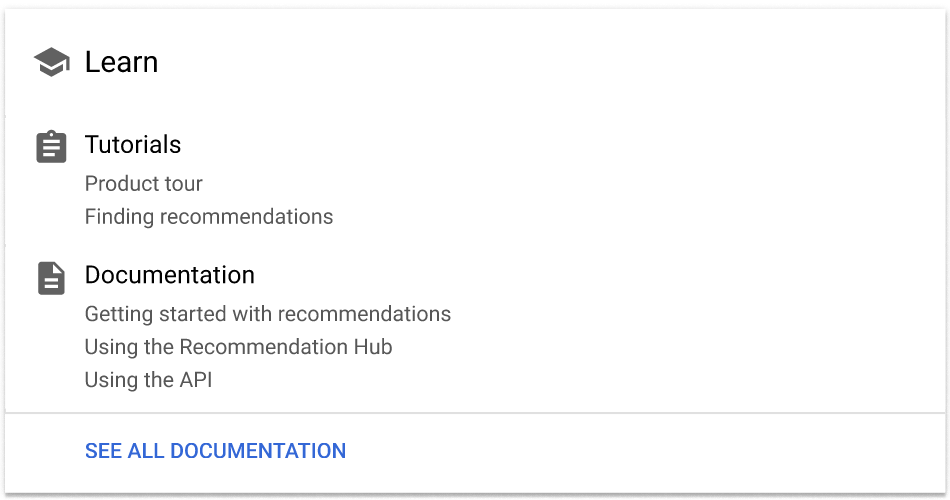Open the Using the API doc

148,380
